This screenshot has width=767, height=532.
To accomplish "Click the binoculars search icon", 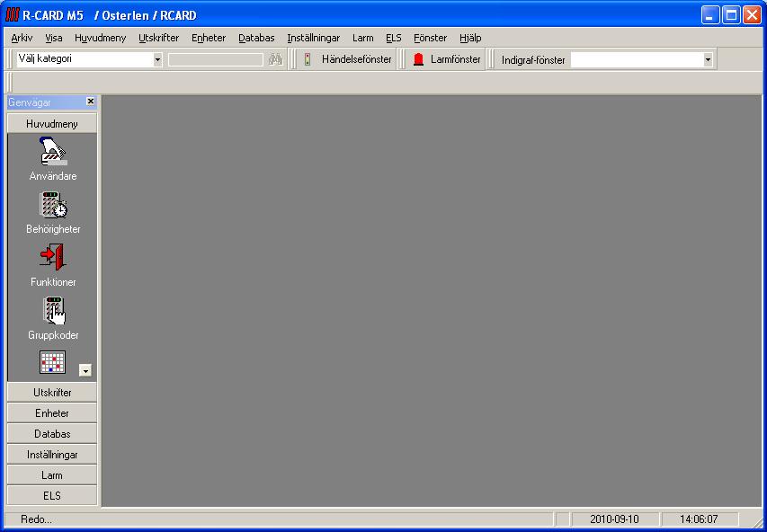I will [x=276, y=59].
